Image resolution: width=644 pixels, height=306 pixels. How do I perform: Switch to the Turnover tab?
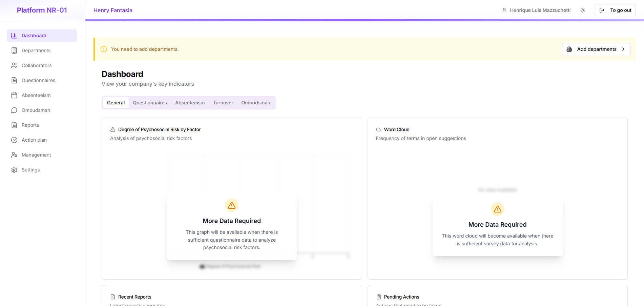223,102
